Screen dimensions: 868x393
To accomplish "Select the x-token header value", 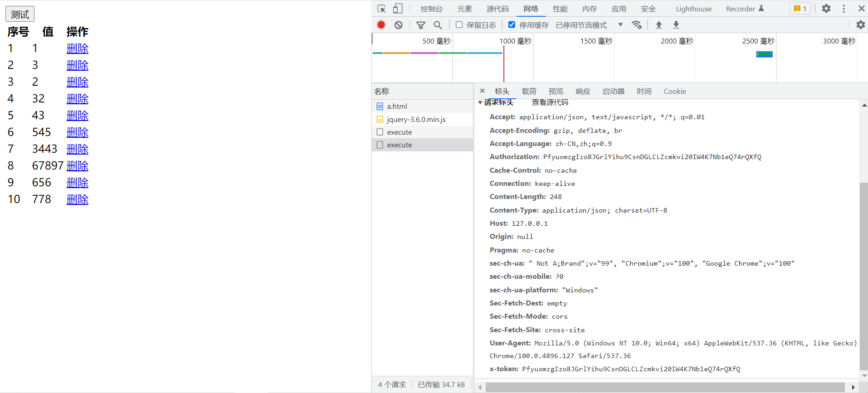I will pos(631,369).
